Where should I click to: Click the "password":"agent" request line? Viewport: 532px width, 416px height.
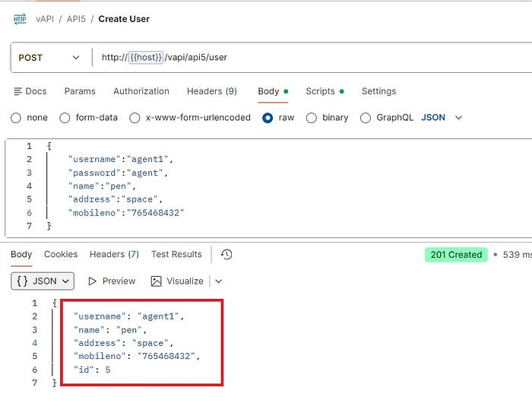point(118,173)
